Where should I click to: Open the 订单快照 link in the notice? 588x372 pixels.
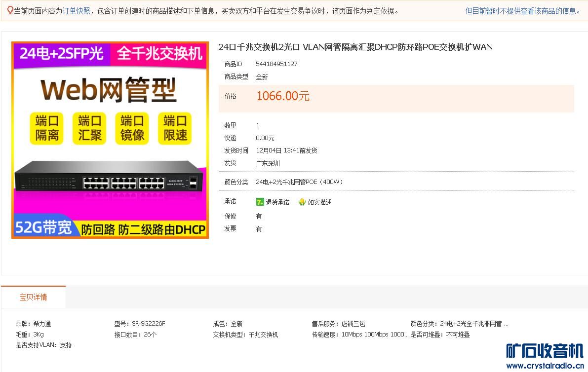[76, 11]
